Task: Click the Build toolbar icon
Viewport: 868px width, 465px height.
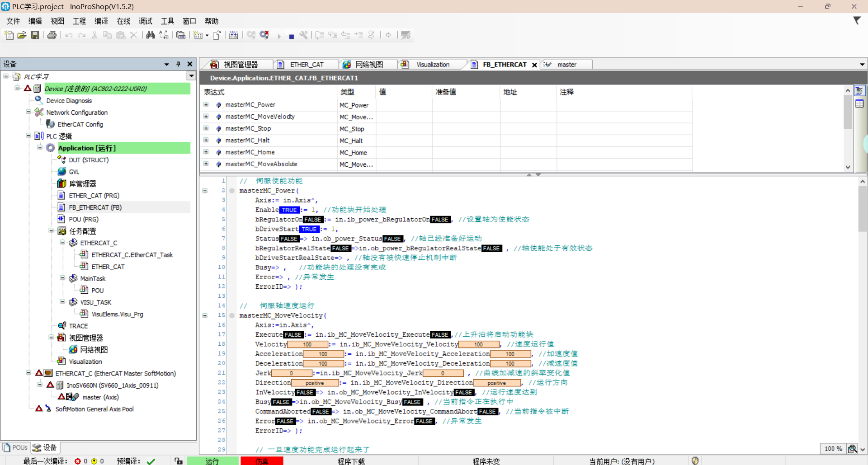Action: (234, 35)
